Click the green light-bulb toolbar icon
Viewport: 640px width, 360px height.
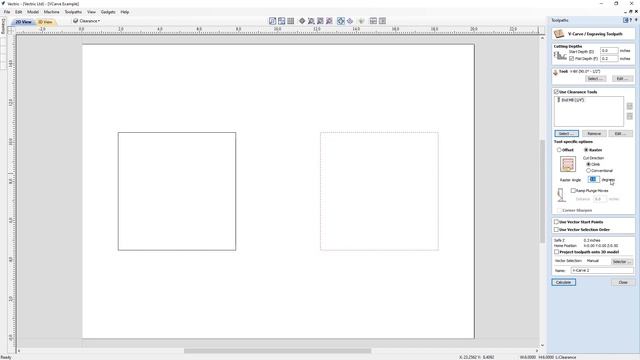click(x=361, y=21)
